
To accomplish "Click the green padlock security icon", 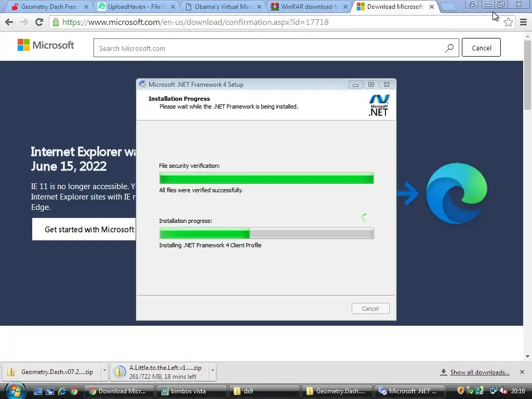I will point(56,22).
